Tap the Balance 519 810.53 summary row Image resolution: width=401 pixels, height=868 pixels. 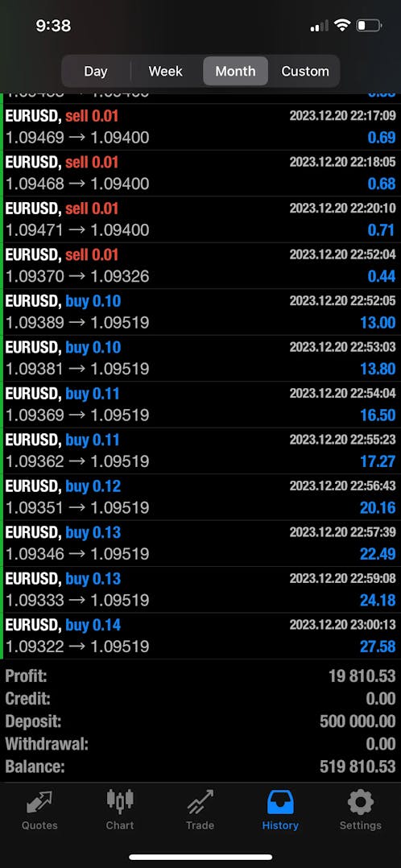(x=200, y=767)
